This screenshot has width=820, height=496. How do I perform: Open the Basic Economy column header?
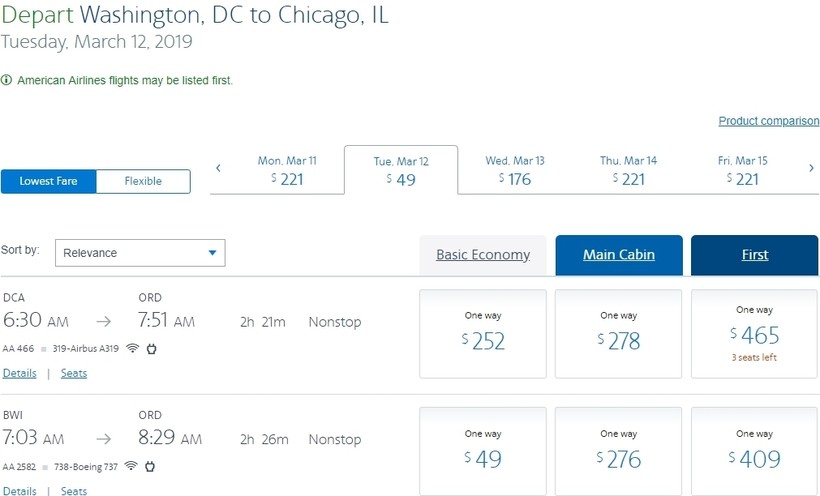[483, 255]
